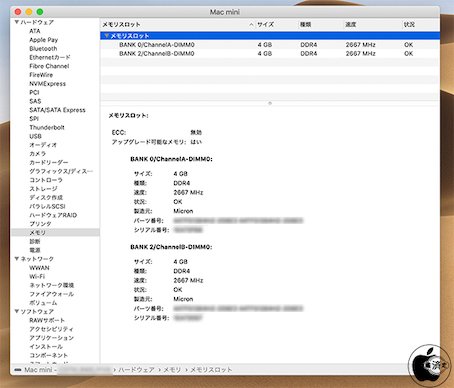Minimize the Mac mini window

[29, 12]
